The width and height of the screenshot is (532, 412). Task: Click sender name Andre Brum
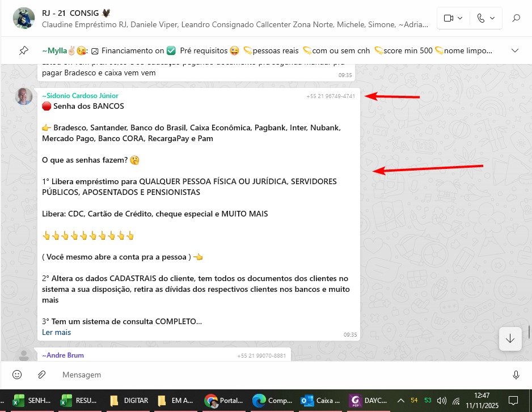(63, 355)
